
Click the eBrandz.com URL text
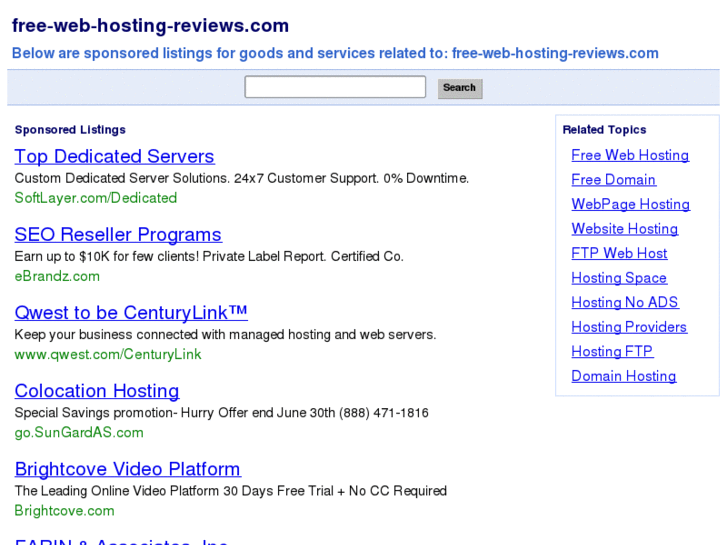(57, 276)
